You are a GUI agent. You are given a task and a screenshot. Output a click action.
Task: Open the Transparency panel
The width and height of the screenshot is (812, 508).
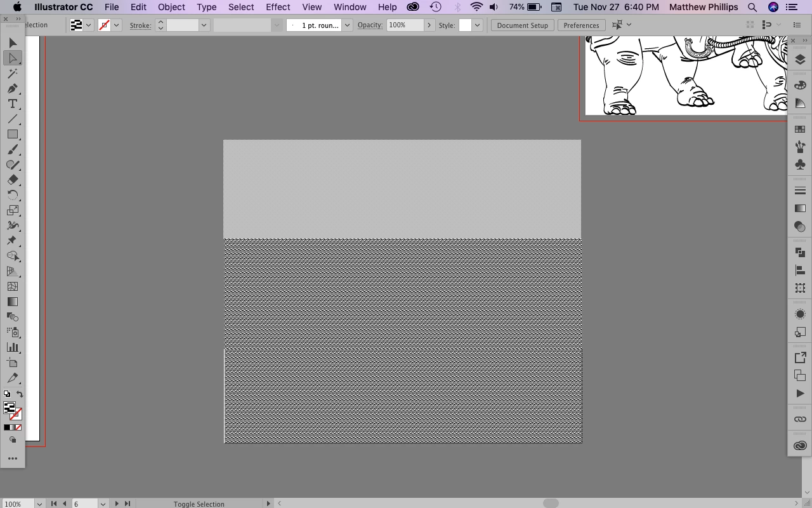point(800,226)
